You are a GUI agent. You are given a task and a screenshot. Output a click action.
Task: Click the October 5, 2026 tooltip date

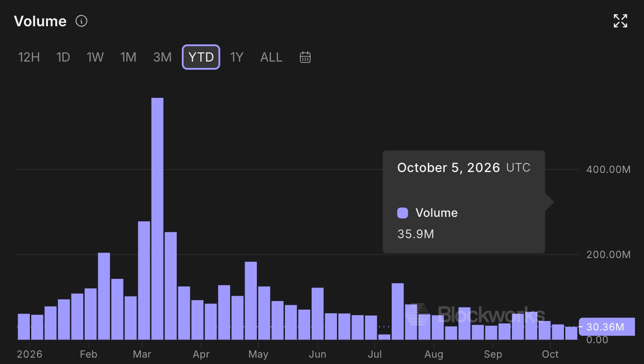click(449, 168)
